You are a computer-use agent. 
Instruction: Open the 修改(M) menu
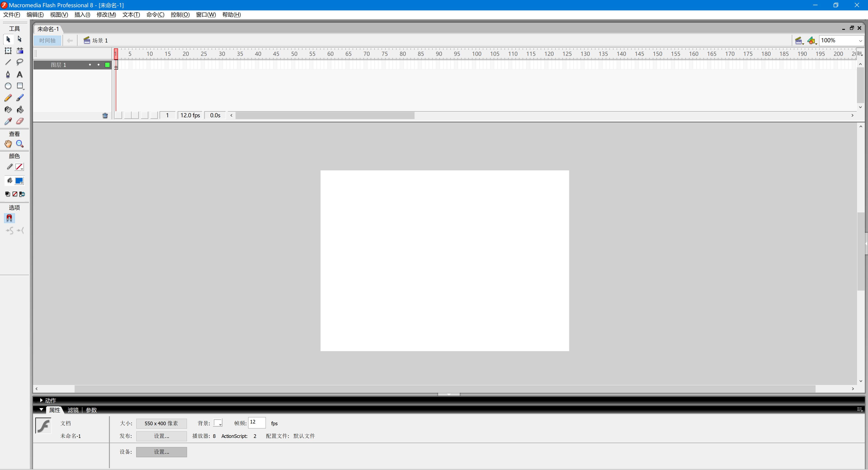(x=106, y=15)
